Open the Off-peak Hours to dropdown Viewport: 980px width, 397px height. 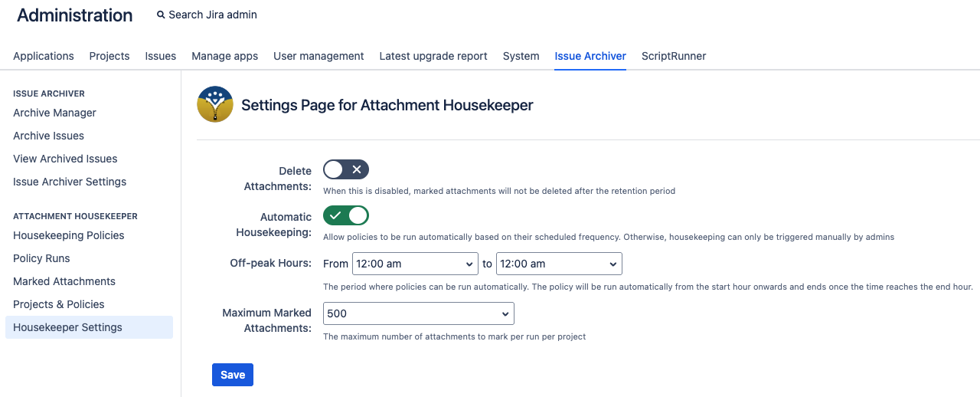click(559, 264)
